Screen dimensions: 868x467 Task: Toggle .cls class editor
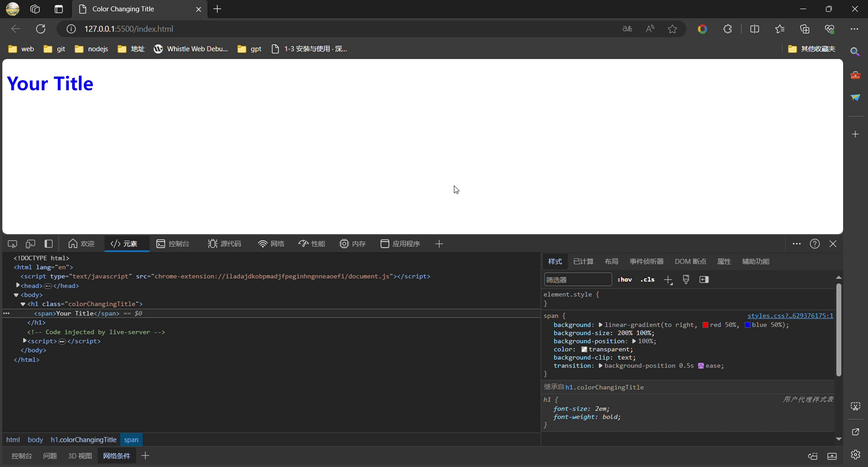pyautogui.click(x=647, y=280)
